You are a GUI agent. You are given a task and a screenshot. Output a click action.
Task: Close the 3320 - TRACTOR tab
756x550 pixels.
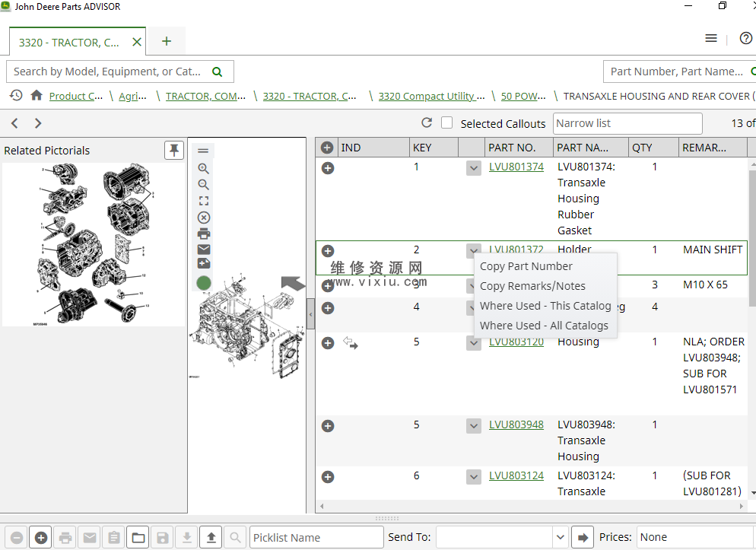[137, 42]
